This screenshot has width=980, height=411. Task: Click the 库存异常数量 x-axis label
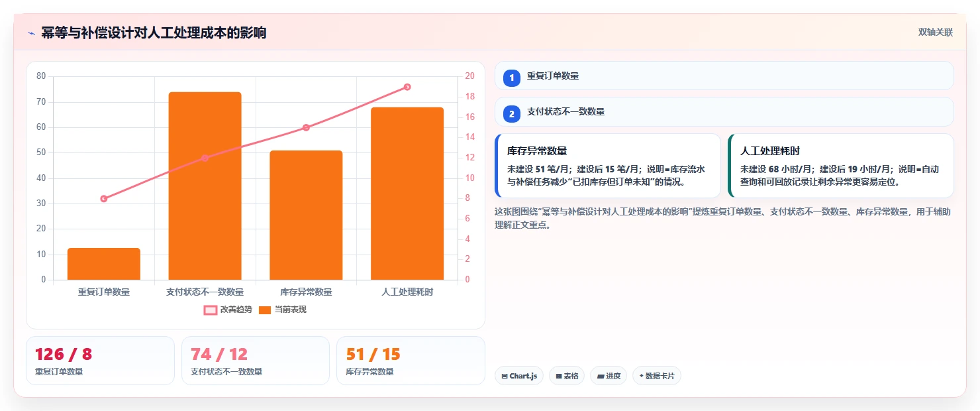(306, 292)
